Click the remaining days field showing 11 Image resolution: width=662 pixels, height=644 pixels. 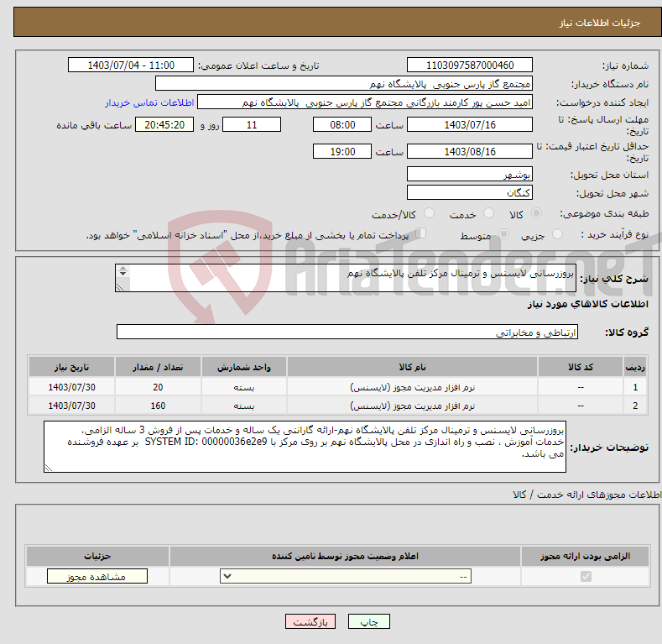(x=252, y=124)
